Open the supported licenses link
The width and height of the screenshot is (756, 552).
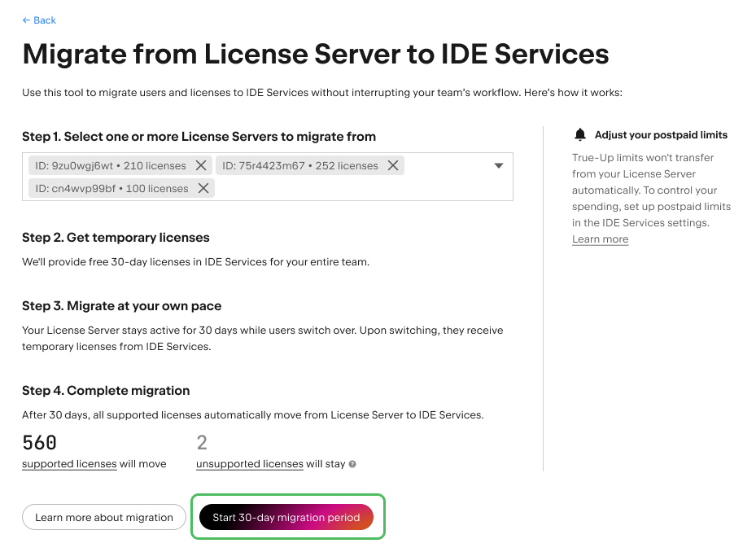(x=69, y=463)
